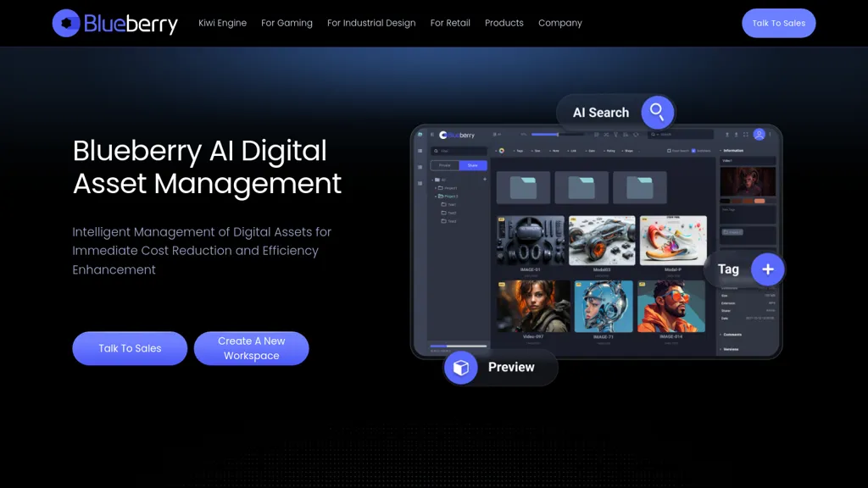Uncheck the blue checked checkbox in the filter bar
This screenshot has height=488, width=868.
coord(693,151)
